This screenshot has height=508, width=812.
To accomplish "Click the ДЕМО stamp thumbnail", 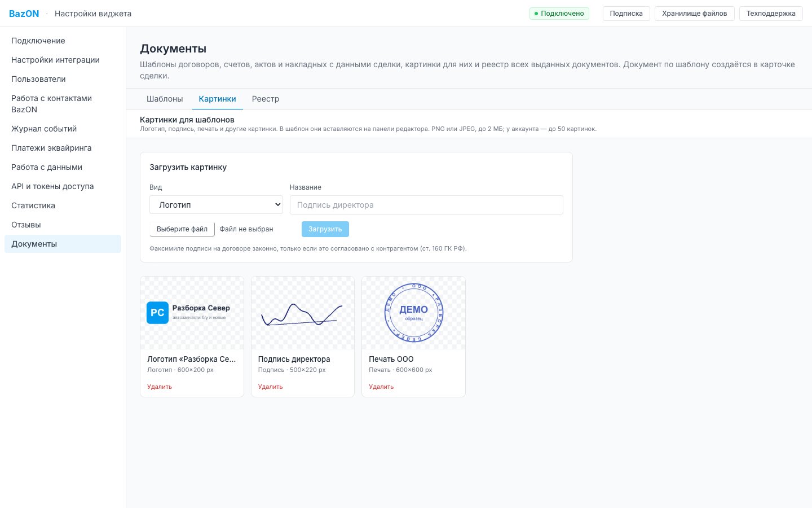I will pos(413,313).
